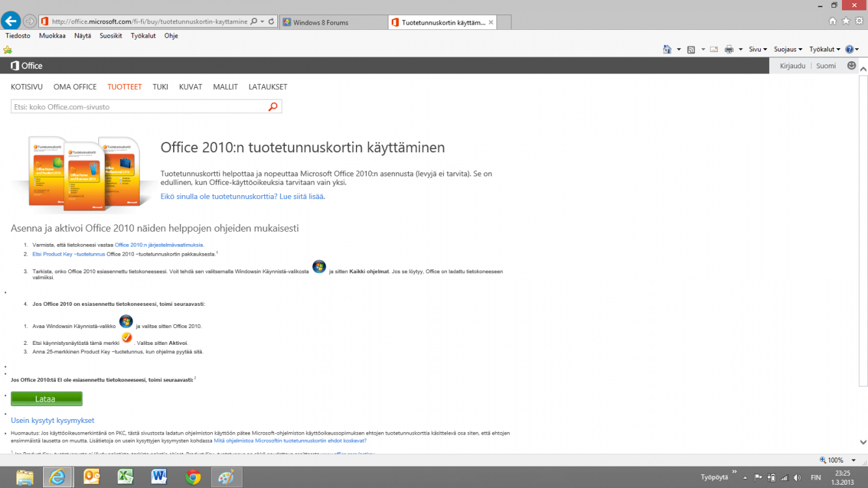Click Add to Favorites bar star icon

point(8,49)
